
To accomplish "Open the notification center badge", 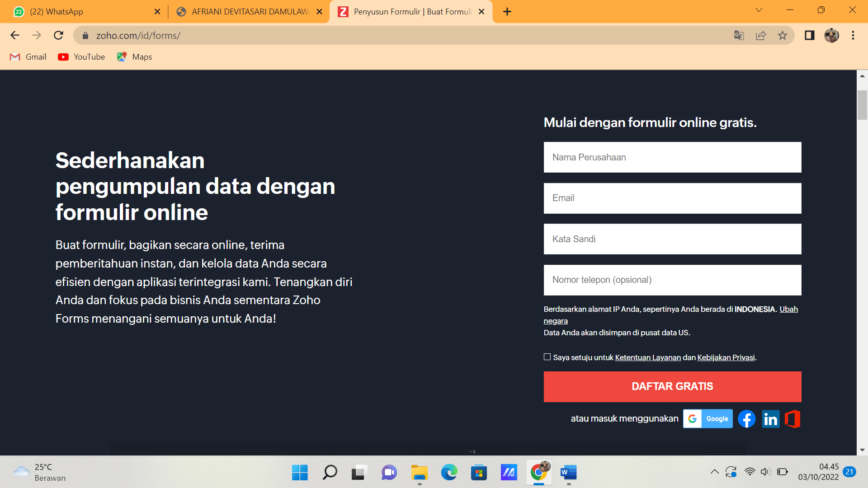I will (x=849, y=472).
